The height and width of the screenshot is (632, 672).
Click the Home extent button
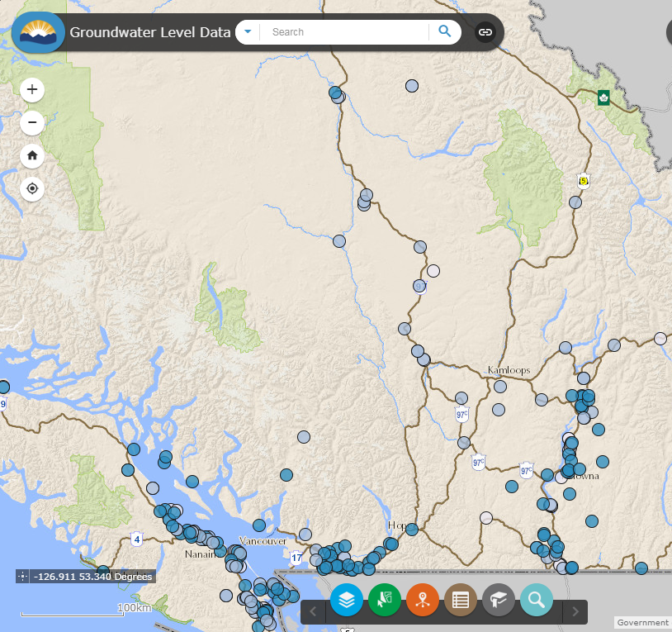point(31,155)
